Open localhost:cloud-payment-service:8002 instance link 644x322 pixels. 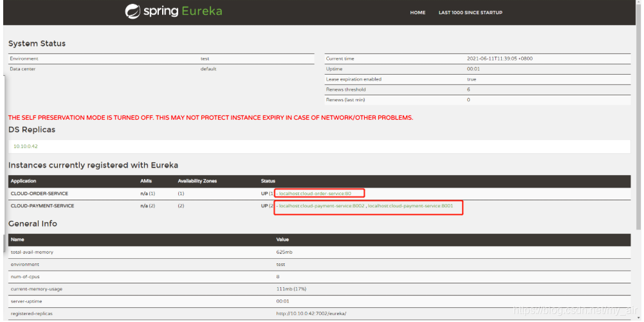click(x=322, y=205)
